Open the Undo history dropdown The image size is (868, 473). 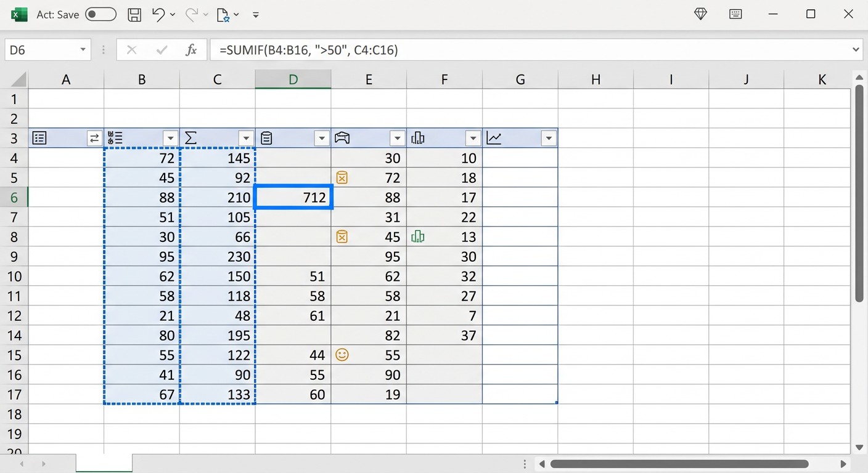pos(173,15)
